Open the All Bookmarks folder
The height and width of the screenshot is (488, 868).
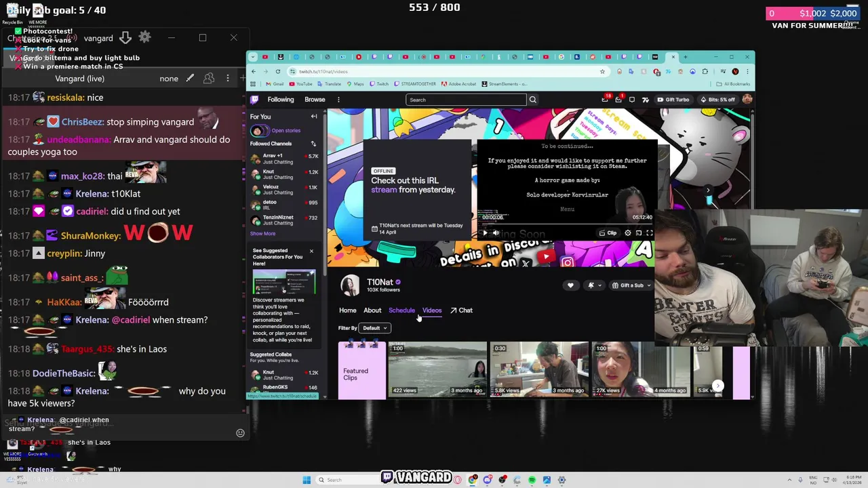[734, 84]
